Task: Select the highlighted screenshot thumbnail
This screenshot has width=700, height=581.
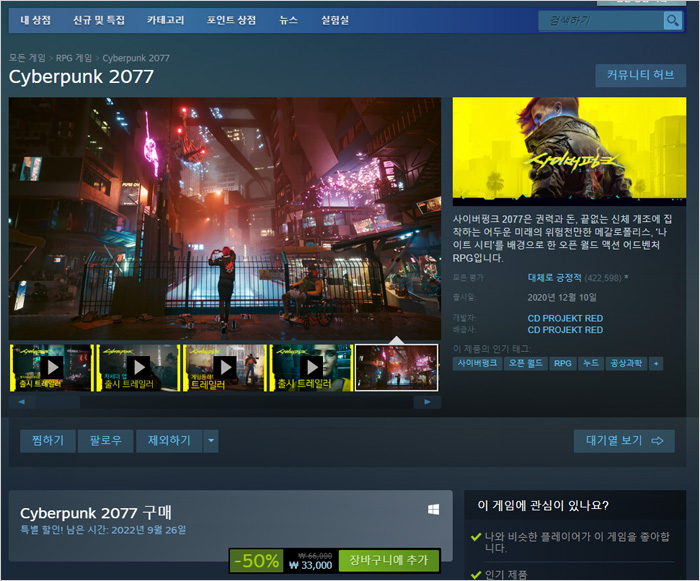Action: pos(397,367)
